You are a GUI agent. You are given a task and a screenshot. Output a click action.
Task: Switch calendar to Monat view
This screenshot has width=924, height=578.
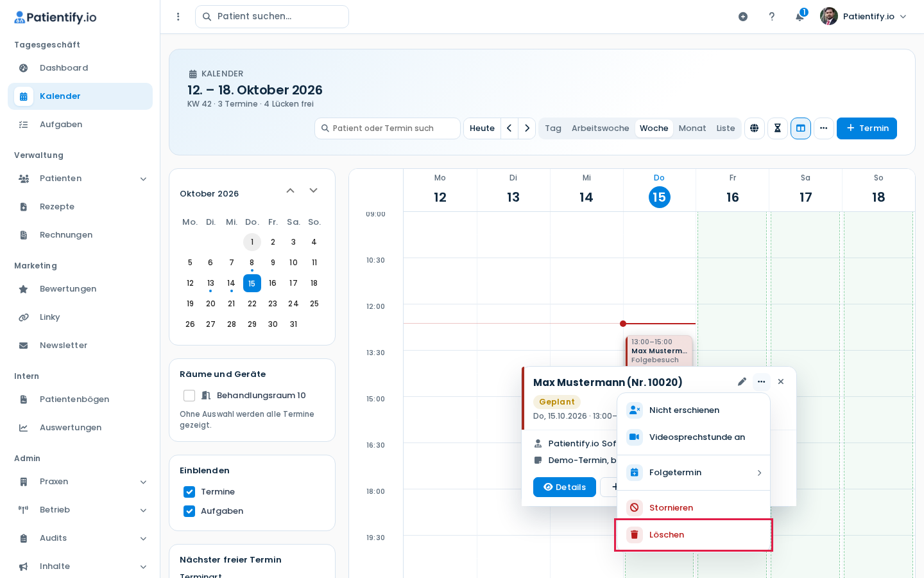point(692,128)
